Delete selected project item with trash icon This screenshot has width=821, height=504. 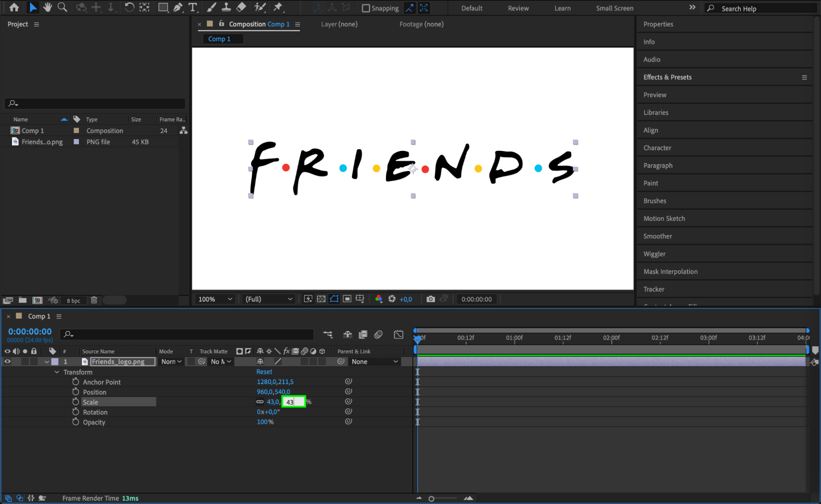(x=94, y=300)
